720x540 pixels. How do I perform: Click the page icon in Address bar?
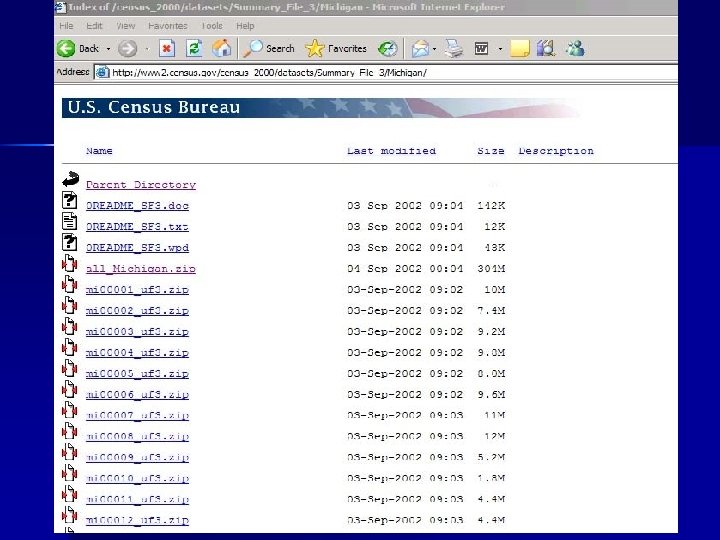(x=102, y=73)
